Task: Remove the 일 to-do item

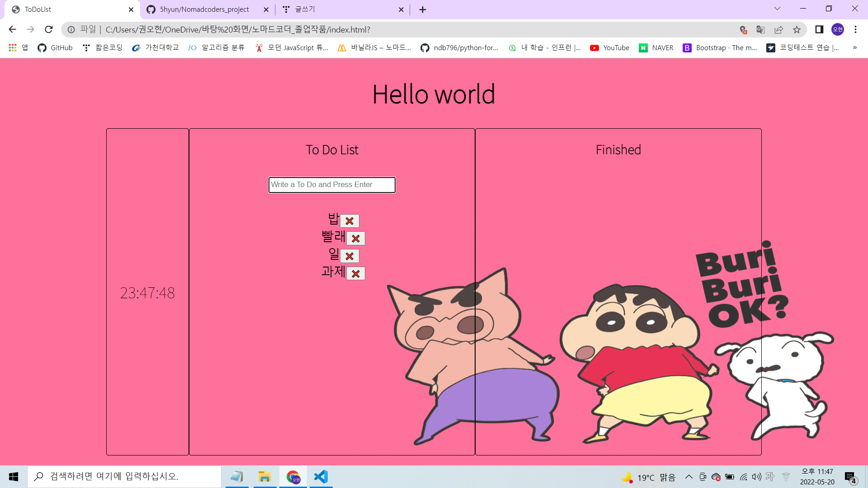Action: [349, 256]
